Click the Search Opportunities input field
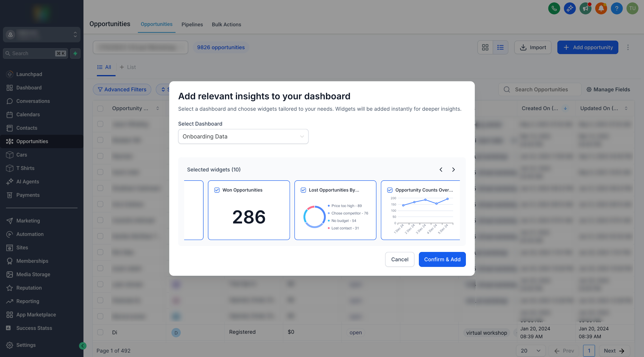 click(x=541, y=89)
